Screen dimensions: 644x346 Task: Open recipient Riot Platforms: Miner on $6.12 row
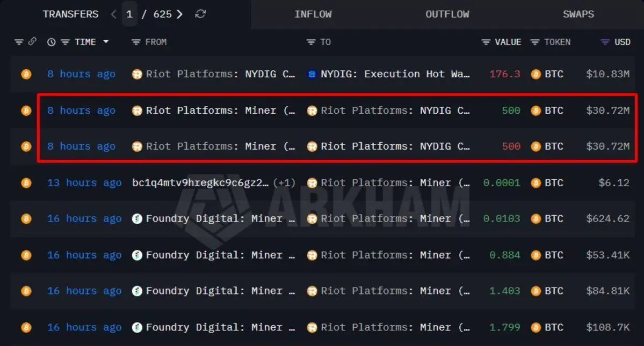395,183
